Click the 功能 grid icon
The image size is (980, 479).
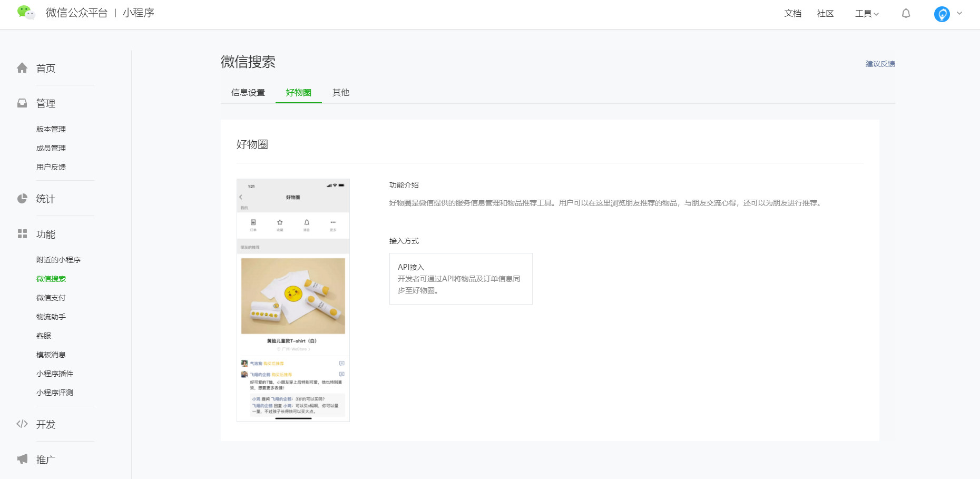[22, 234]
